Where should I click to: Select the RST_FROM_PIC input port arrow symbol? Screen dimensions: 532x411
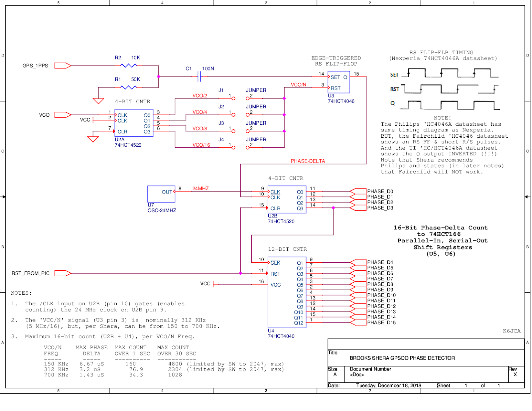tap(63, 273)
